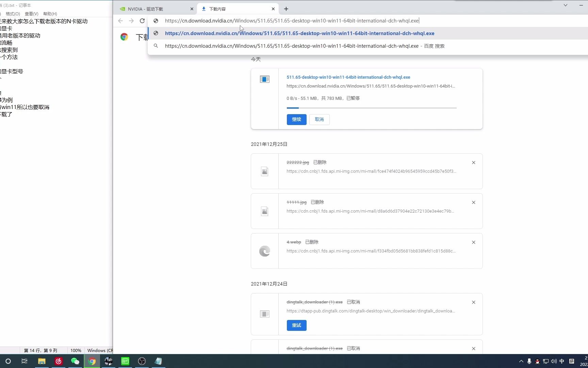The image size is (588, 368).
Task: Click the 511.65 download progress bar
Action: [372, 108]
